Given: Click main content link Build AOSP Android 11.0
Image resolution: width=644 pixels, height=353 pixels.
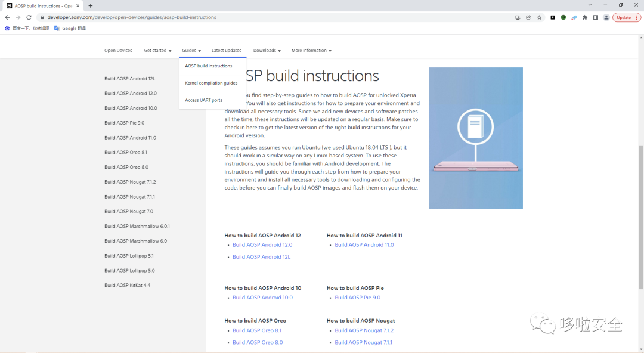Looking at the screenshot, I should (x=364, y=245).
